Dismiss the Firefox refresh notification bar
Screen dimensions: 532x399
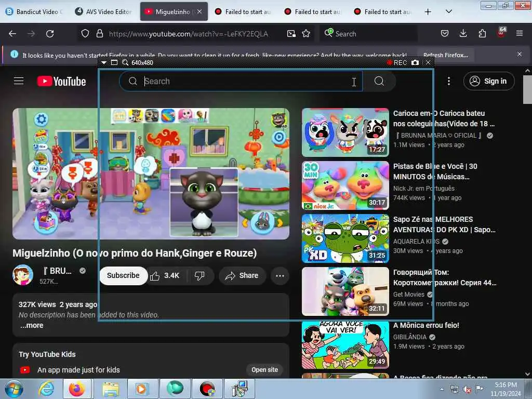(x=520, y=54)
